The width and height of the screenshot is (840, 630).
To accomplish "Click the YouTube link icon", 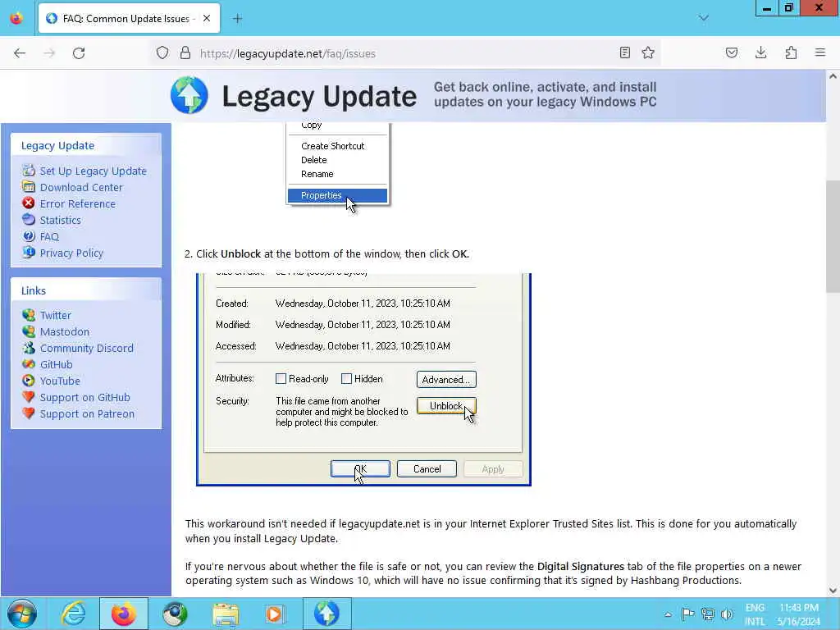I will tap(29, 381).
